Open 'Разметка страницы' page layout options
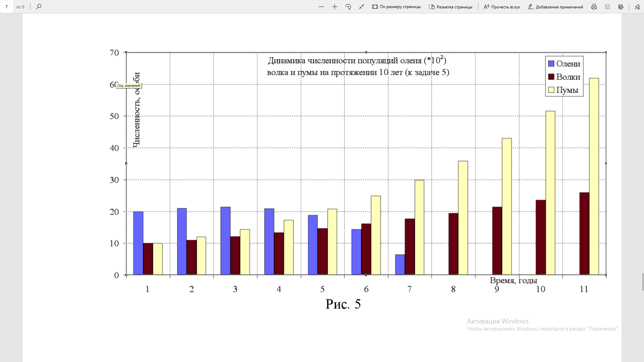The width and height of the screenshot is (644, 362). click(x=450, y=7)
